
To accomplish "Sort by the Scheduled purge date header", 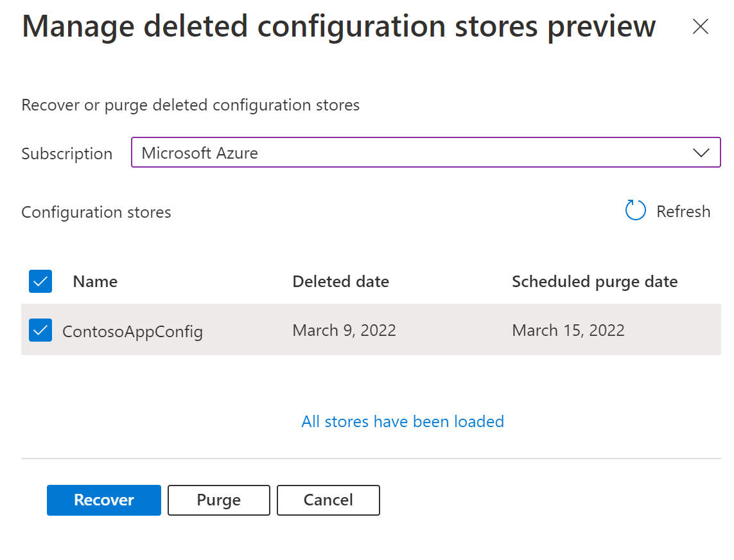I will click(595, 281).
